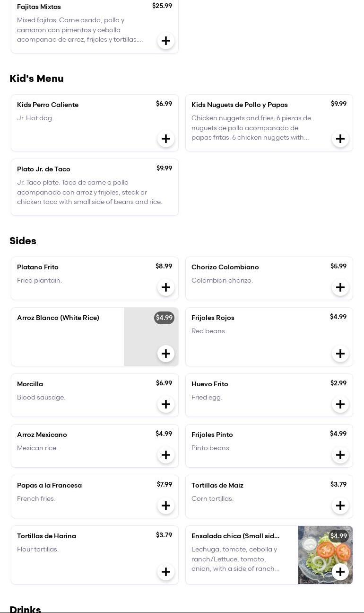Open the Tortillas de Harina item name
The width and height of the screenshot is (364, 613).
click(46, 536)
